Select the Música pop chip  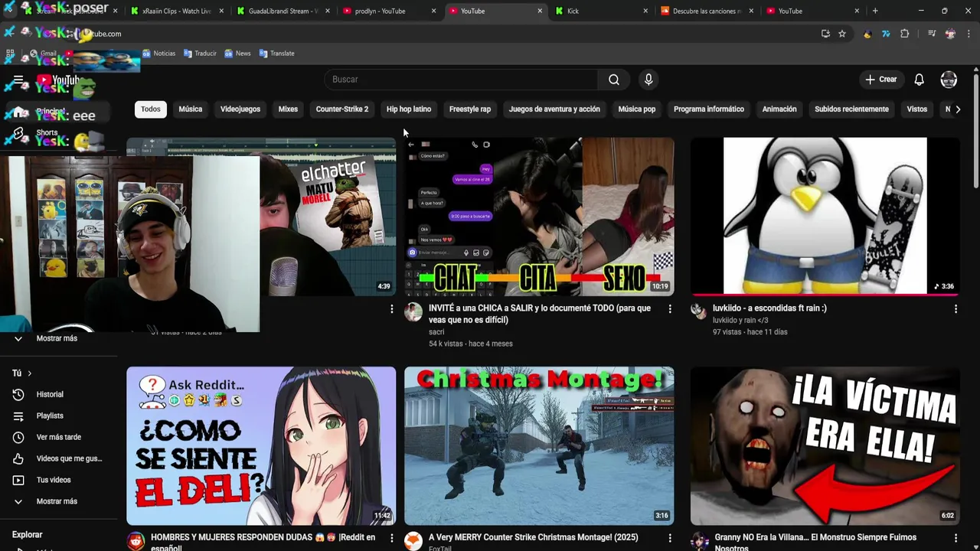637,109
